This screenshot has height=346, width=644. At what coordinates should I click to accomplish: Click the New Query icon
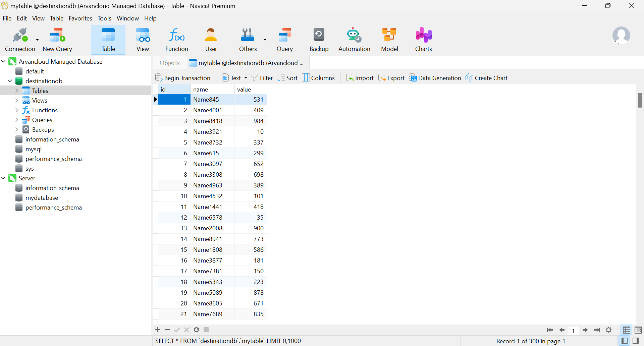click(57, 40)
